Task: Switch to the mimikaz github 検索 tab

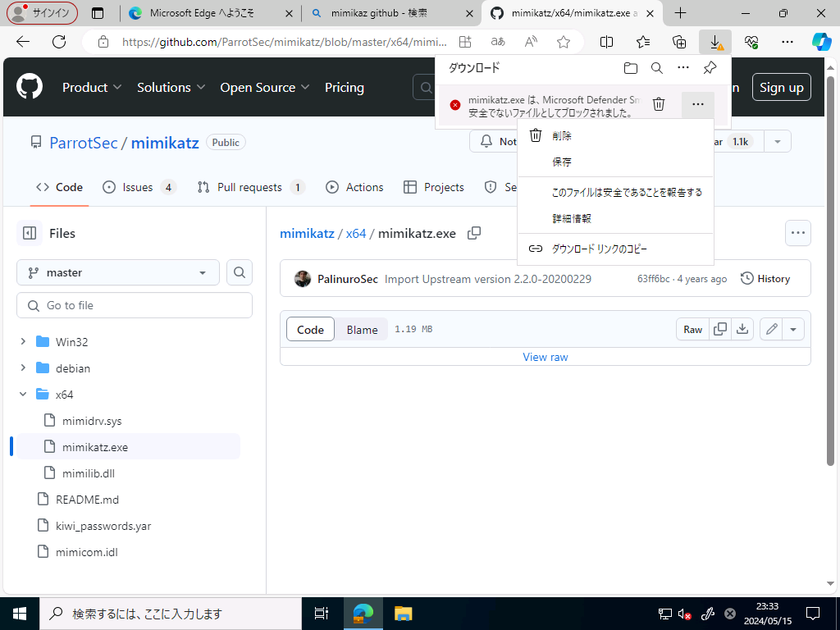Action: [x=391, y=13]
